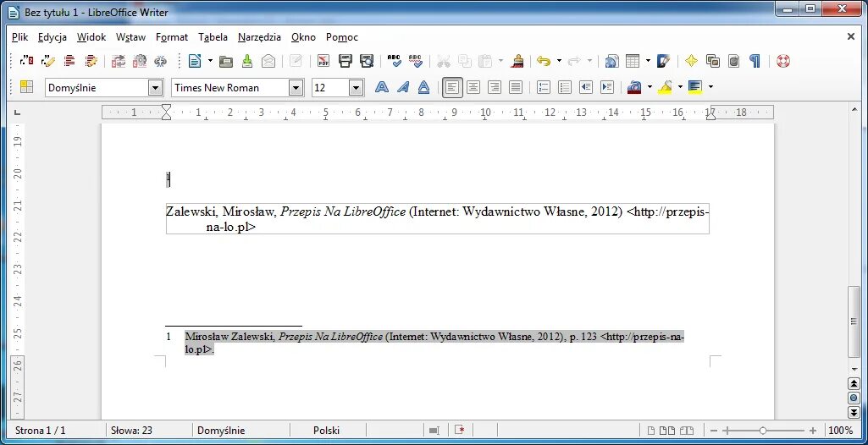Click the Zotero refresh icon
Screen dimensions: 868x445
(x=119, y=61)
